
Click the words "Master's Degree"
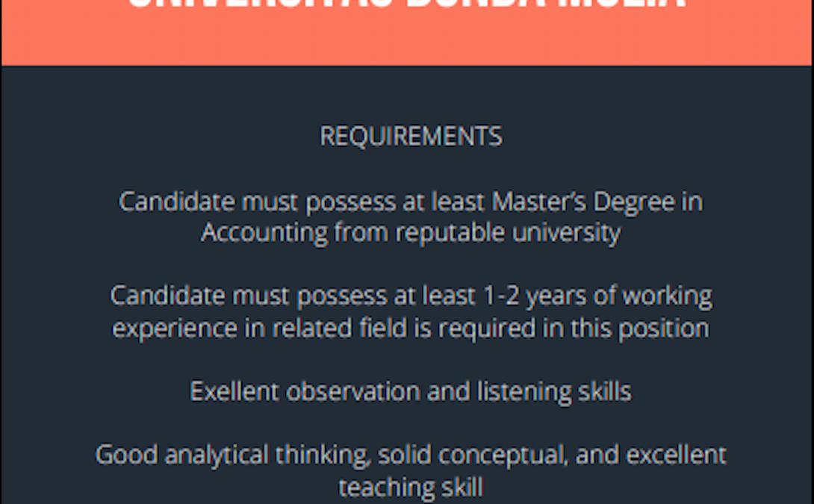tap(583, 202)
